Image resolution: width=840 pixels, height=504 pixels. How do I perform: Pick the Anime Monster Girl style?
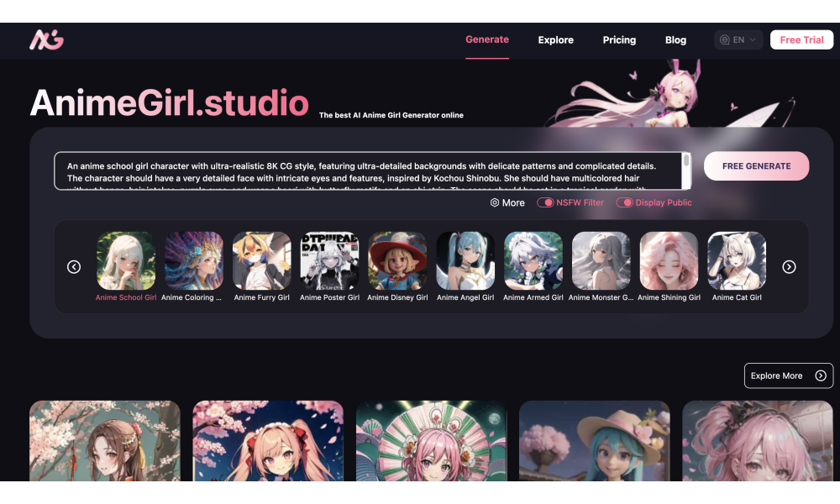click(x=601, y=267)
